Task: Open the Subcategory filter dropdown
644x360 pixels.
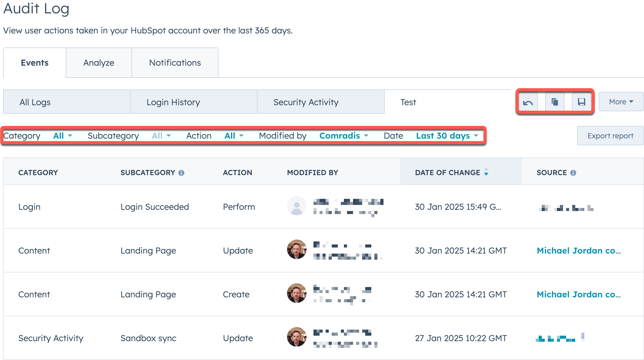Action: (161, 136)
